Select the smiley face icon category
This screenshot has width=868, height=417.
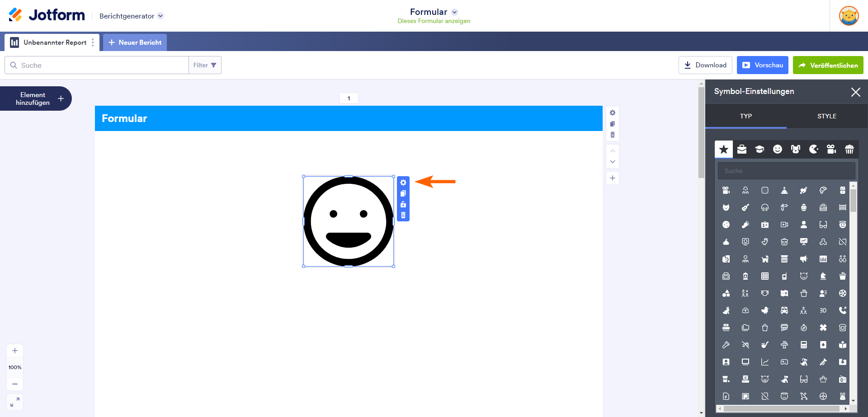[x=778, y=149]
